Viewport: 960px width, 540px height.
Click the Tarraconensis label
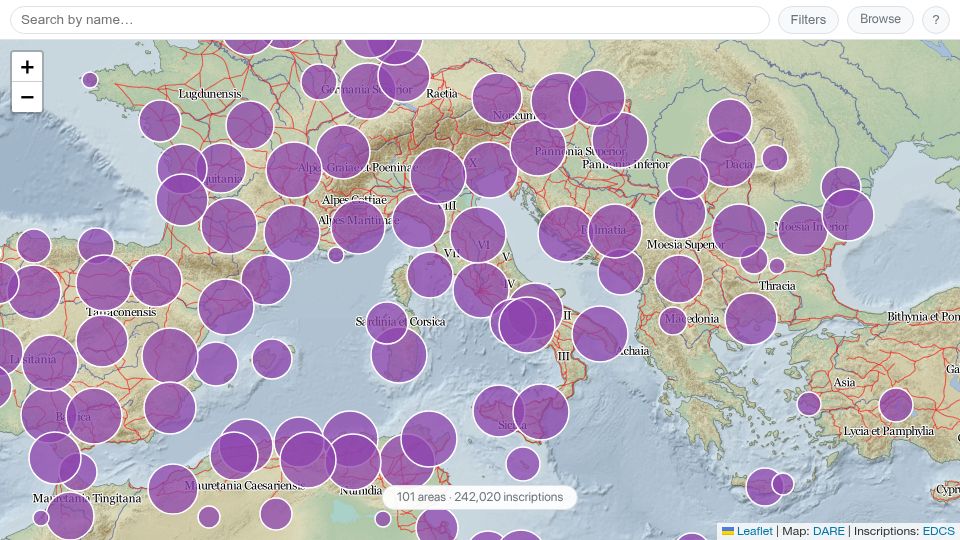tap(121, 312)
